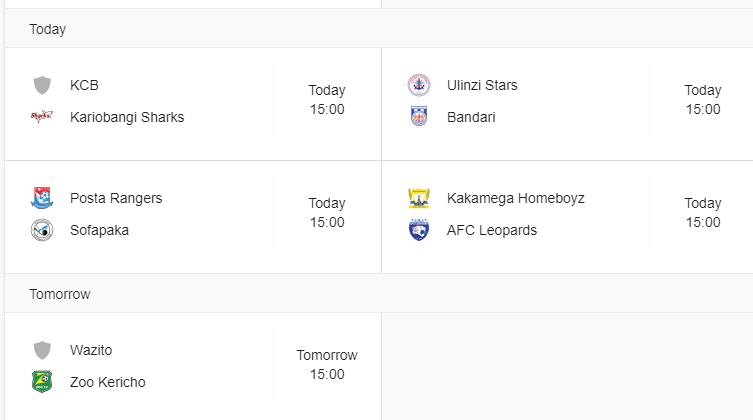
Task: Select the Kakamega Homeboyz match Today 15:00
Action: (x=703, y=213)
